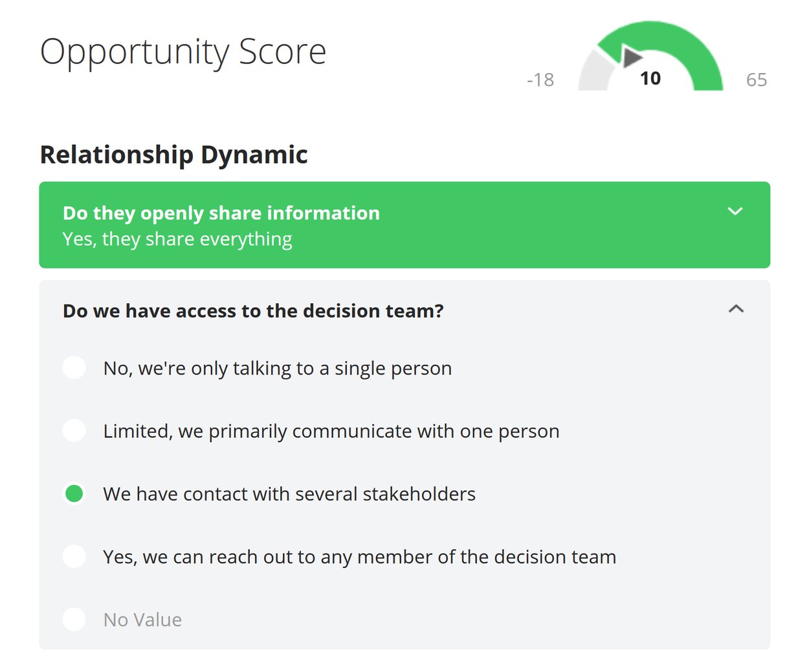Click the collapse chevron on information question
The height and width of the screenshot is (672, 809).
coord(735,211)
